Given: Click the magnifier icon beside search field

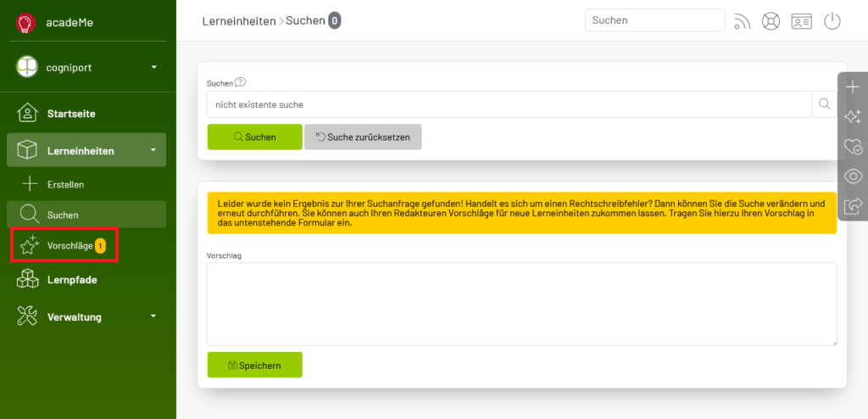Looking at the screenshot, I should 824,104.
